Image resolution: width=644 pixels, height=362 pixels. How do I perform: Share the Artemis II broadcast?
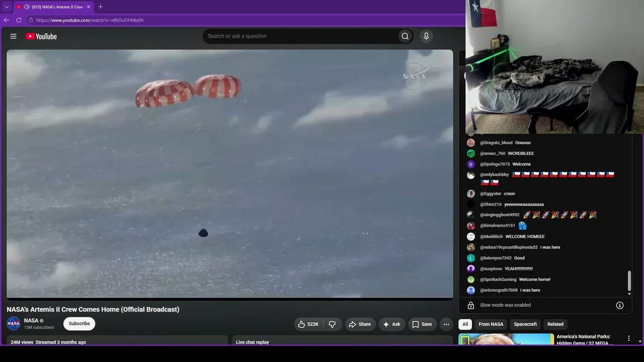(x=359, y=324)
